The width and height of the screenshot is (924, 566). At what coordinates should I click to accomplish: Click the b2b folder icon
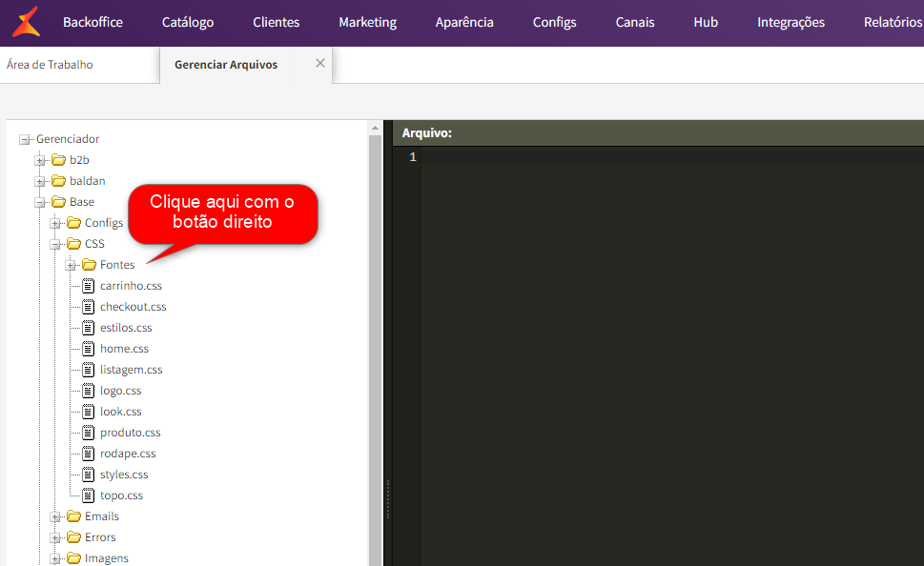tap(58, 160)
